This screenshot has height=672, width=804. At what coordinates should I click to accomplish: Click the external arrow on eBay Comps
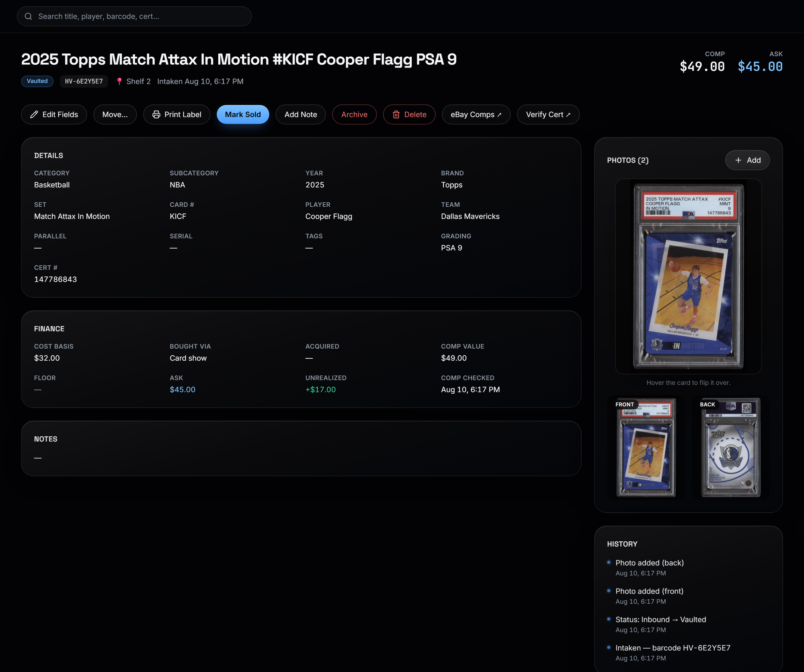point(499,115)
